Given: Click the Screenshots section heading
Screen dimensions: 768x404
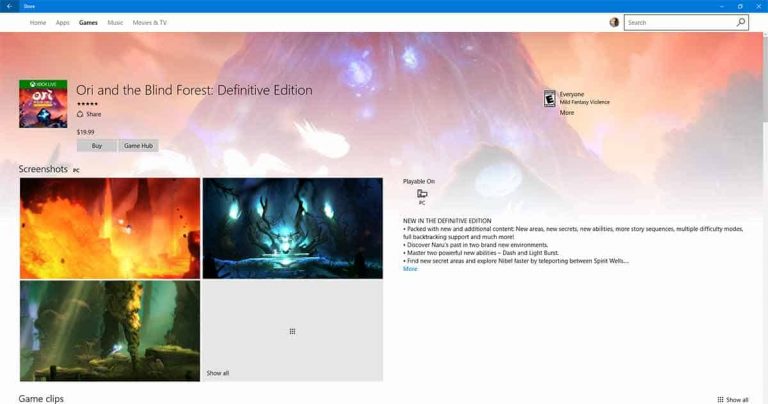Looking at the screenshot, I should (43, 169).
